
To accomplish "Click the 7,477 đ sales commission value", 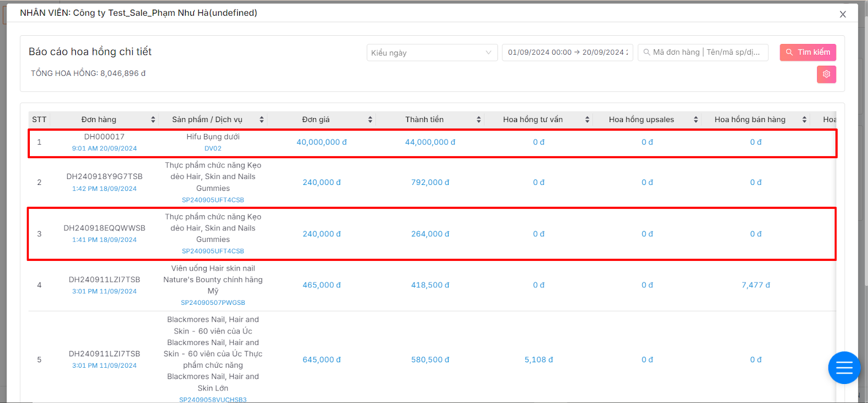I will click(x=755, y=285).
